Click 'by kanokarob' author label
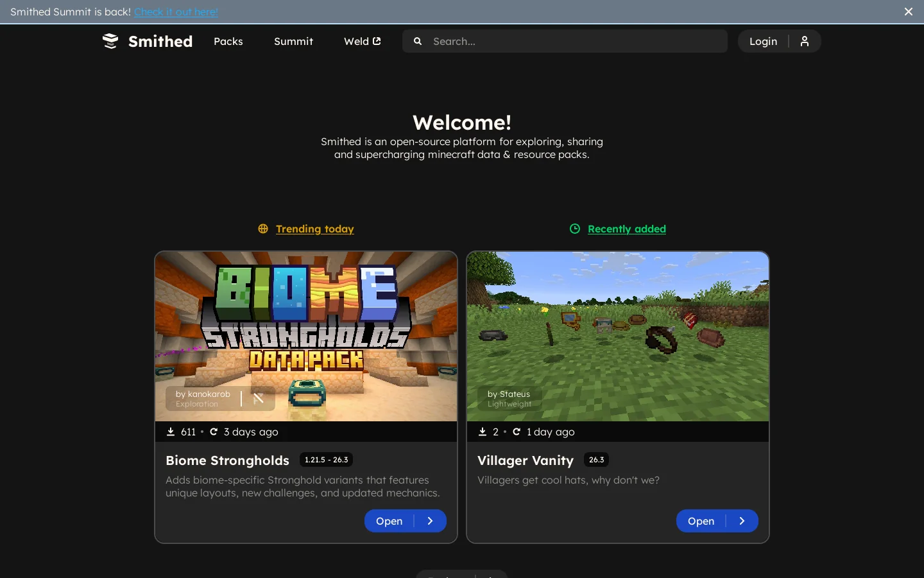924x578 pixels. tap(203, 394)
